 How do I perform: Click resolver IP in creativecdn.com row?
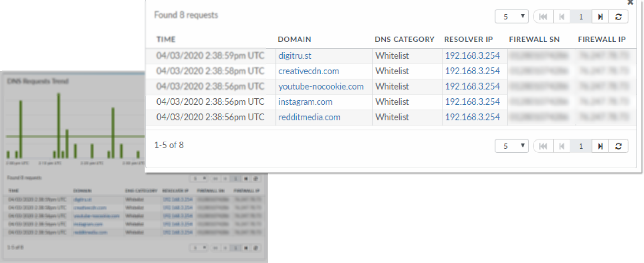pos(472,71)
